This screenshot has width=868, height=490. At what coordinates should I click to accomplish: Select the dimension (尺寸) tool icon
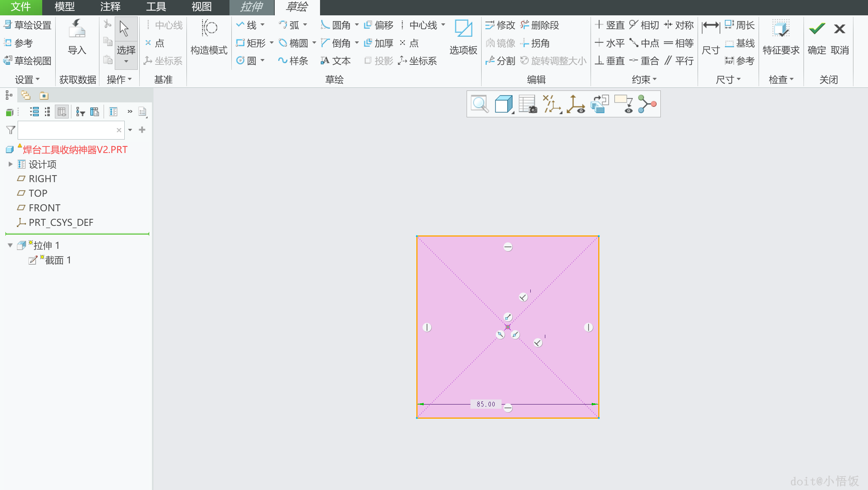point(710,27)
